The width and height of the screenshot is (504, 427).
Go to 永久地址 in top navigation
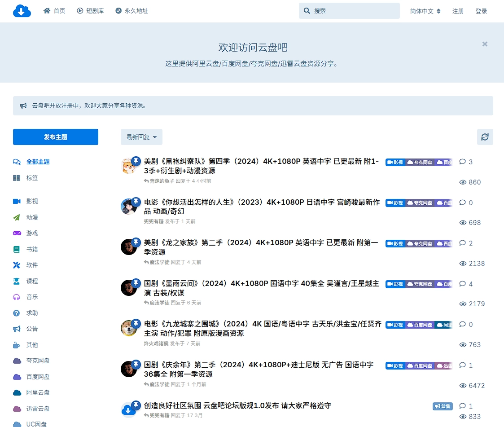pos(131,11)
